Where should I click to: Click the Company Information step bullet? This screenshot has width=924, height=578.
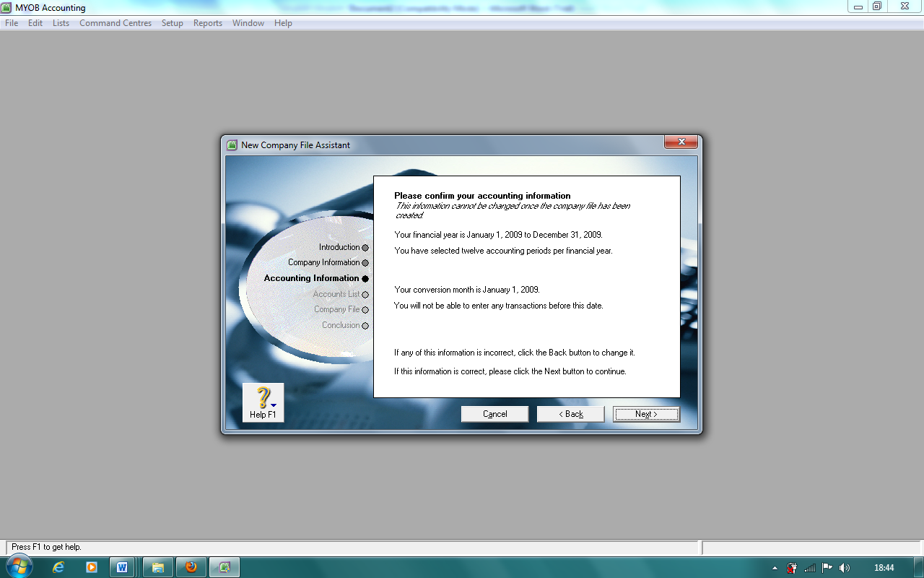(365, 263)
